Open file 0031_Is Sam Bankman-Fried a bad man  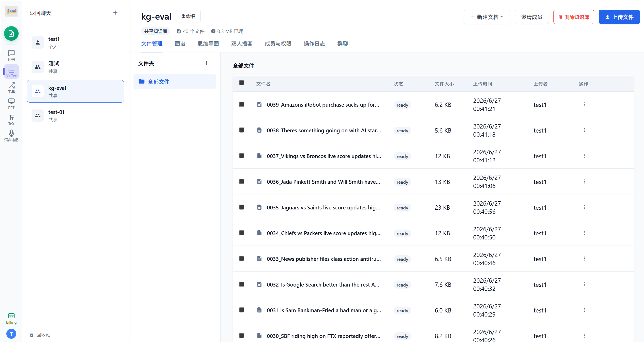[324, 310]
